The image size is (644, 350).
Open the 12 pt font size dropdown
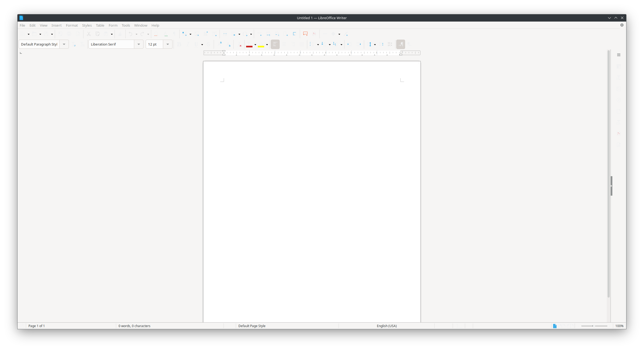[167, 44]
